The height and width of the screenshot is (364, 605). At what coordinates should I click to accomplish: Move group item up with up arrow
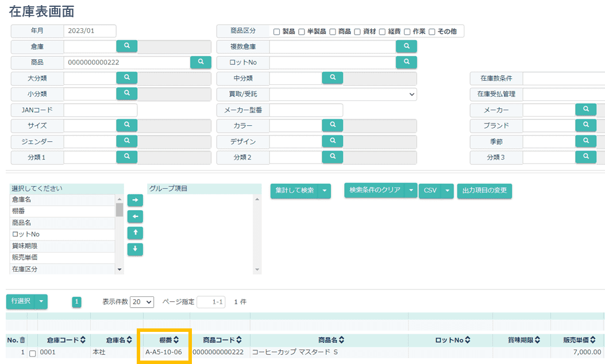pyautogui.click(x=135, y=233)
